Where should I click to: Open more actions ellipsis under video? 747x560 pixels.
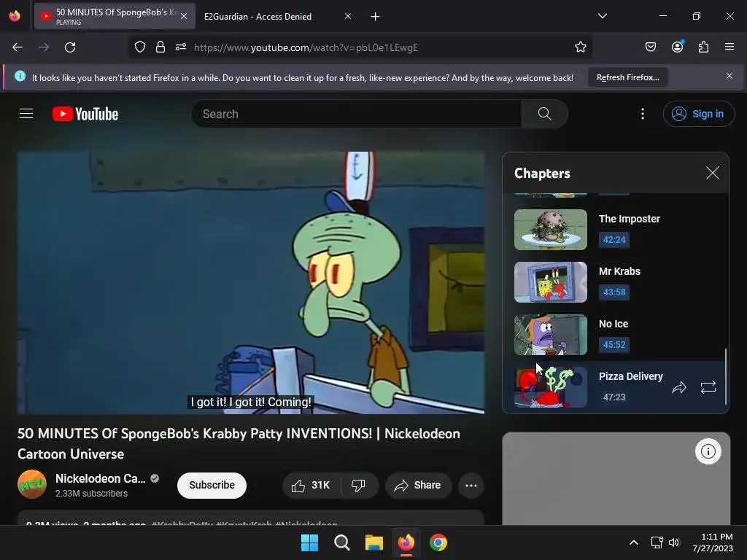(471, 485)
